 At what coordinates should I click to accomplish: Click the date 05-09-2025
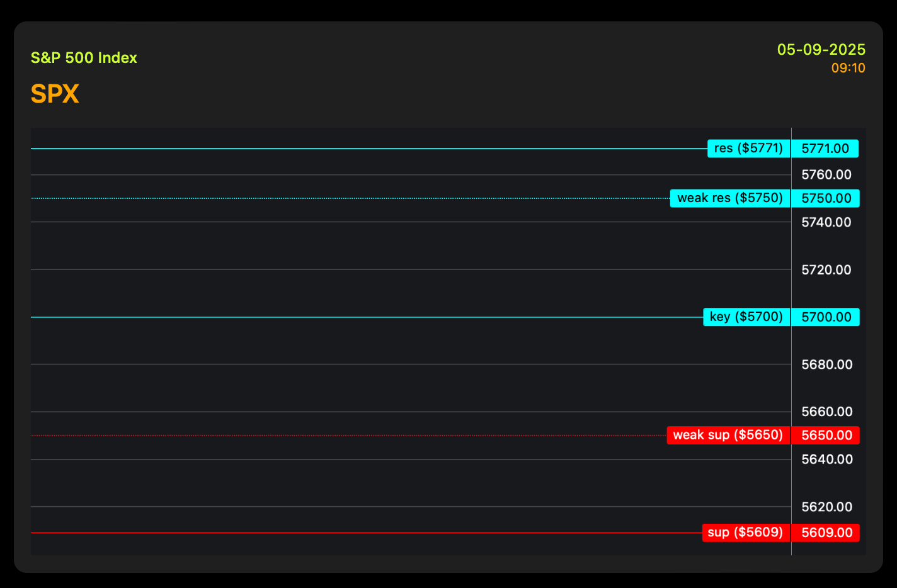pyautogui.click(x=821, y=50)
